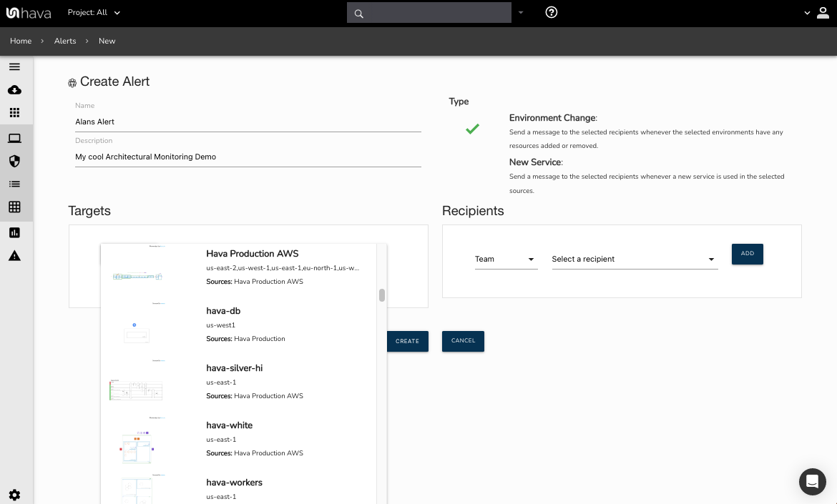The width and height of the screenshot is (837, 504).
Task: Go to Alerts breadcrumb
Action: tap(65, 41)
